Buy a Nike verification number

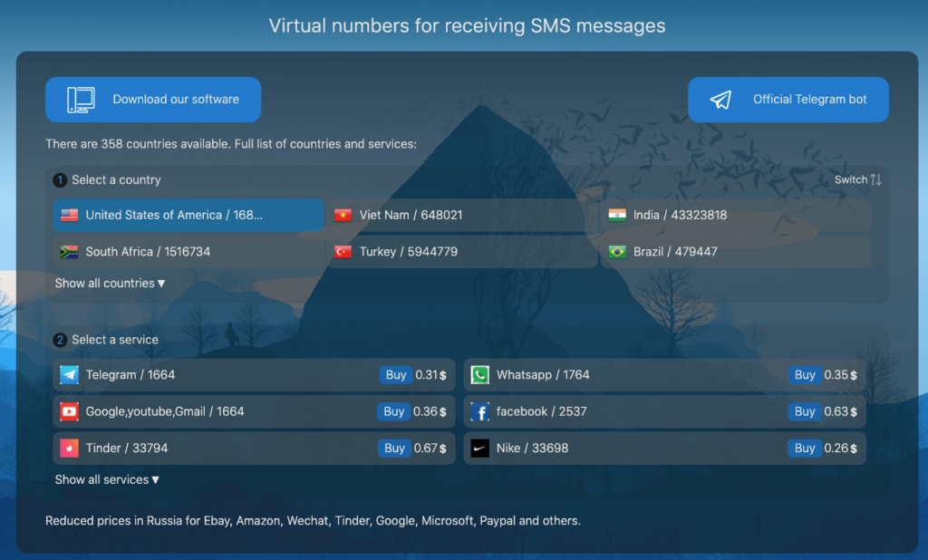(805, 448)
